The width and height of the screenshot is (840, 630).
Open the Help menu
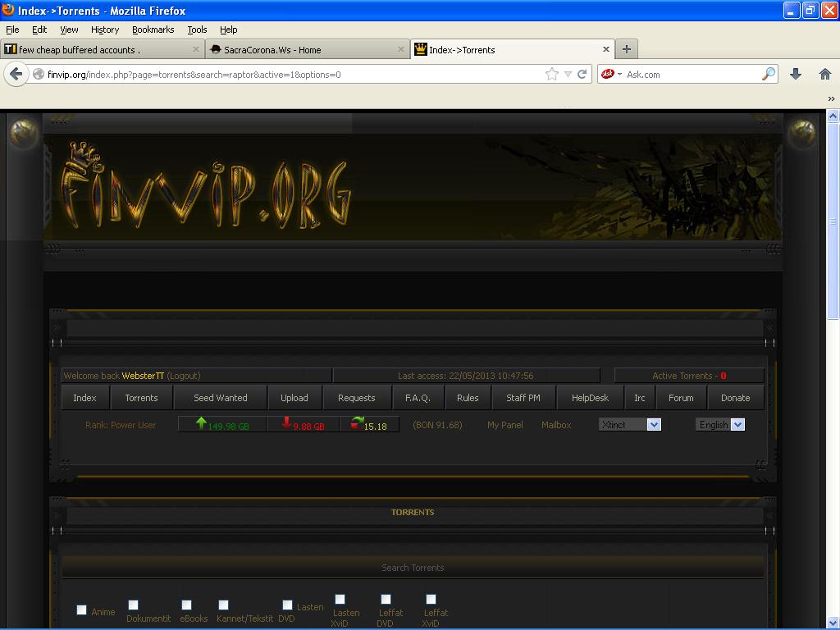(229, 30)
